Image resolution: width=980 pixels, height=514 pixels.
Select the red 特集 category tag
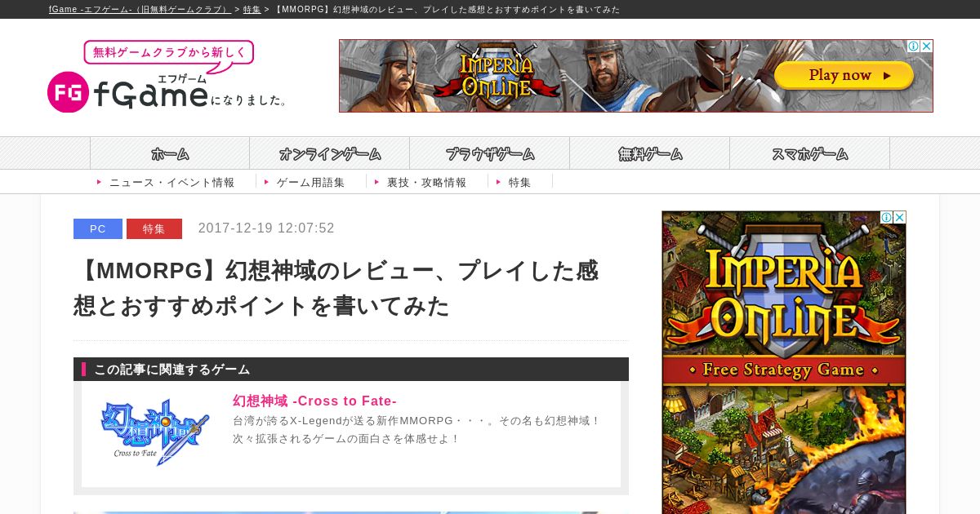[x=154, y=228]
